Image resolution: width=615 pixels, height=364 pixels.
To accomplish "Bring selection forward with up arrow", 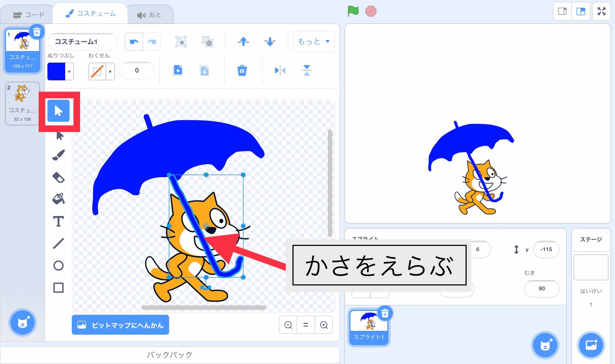I will 243,42.
